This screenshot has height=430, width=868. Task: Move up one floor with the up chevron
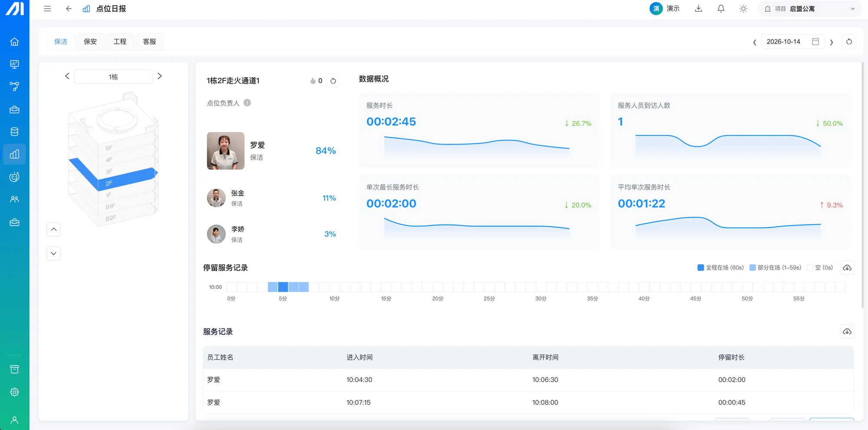coord(54,229)
